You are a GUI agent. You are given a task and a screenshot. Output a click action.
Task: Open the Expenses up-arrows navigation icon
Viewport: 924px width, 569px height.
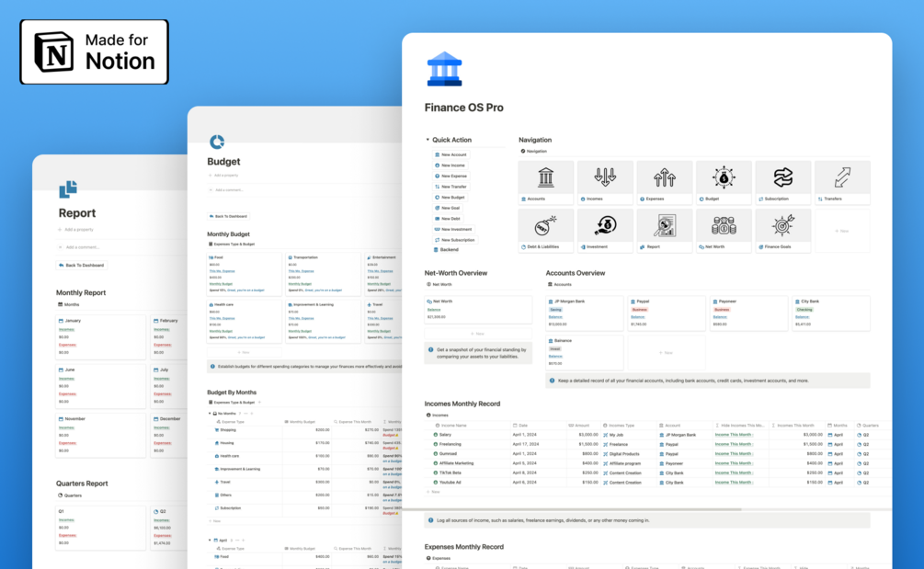664,177
